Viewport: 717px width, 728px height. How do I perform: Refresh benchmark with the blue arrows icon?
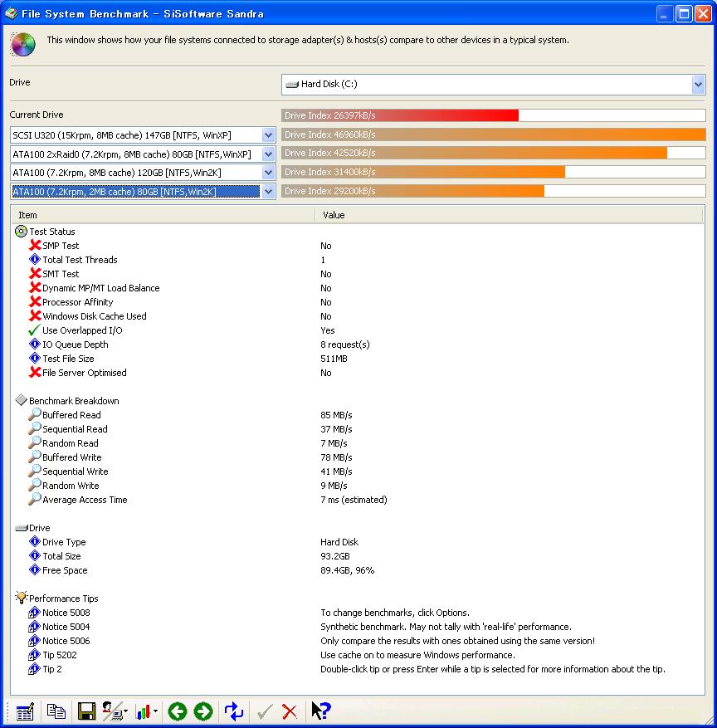(234, 711)
